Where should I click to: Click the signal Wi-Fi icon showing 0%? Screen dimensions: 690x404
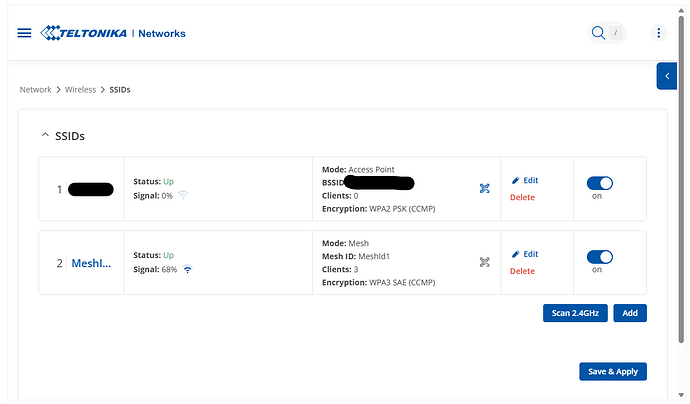(183, 195)
